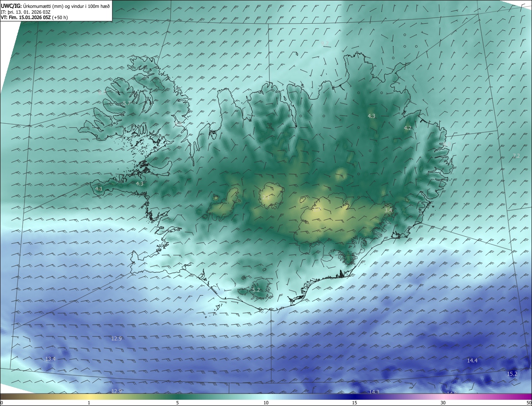Click the 5.2 value label on the south glacier
This screenshot has width=532, height=406.
coord(256,290)
